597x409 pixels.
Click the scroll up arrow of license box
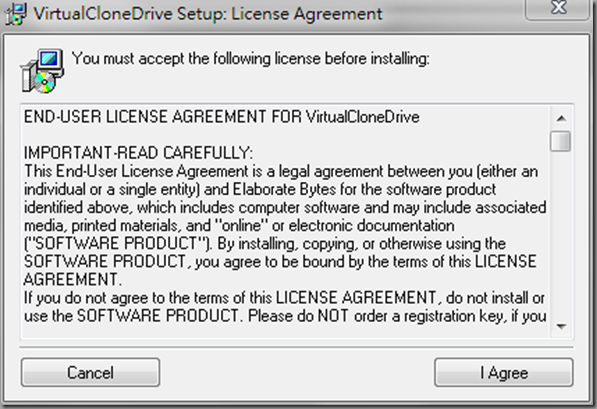coord(560,118)
